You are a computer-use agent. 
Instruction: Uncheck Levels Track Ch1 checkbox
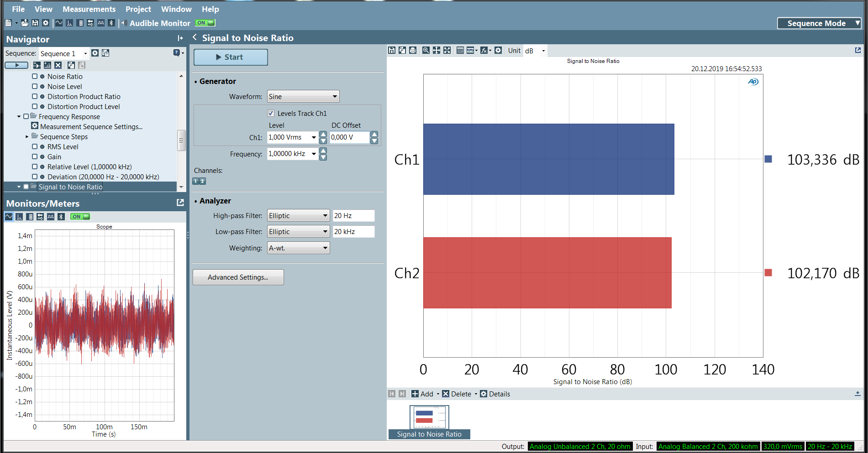[271, 114]
